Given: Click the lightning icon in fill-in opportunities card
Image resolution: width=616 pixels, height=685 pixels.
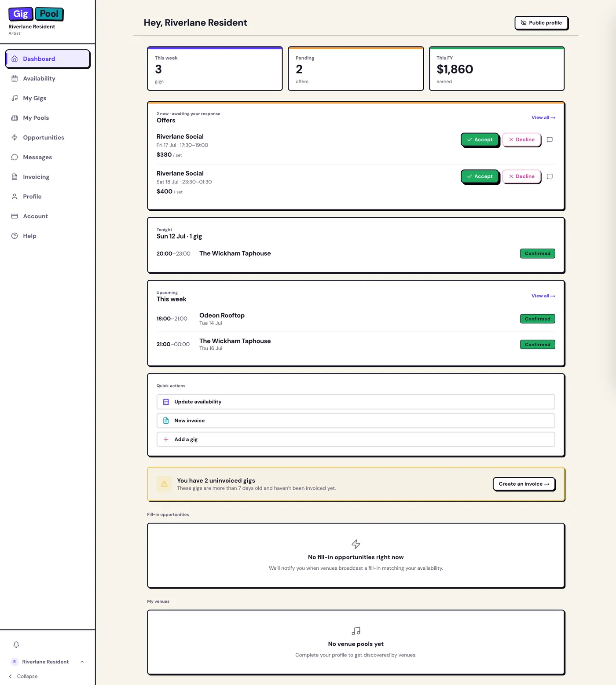Looking at the screenshot, I should point(356,544).
